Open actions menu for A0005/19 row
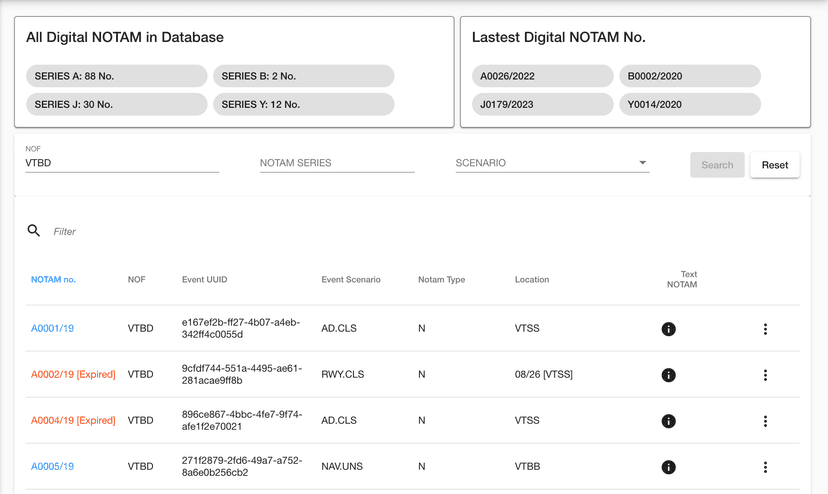 [765, 467]
